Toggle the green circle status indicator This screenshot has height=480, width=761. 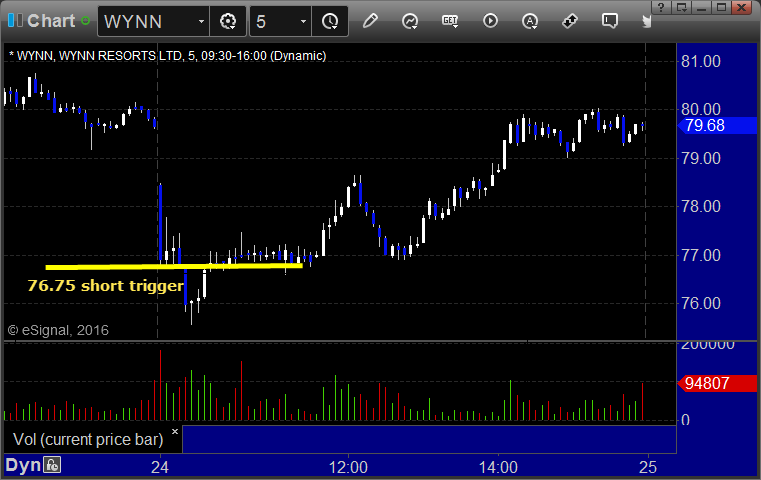(x=86, y=21)
